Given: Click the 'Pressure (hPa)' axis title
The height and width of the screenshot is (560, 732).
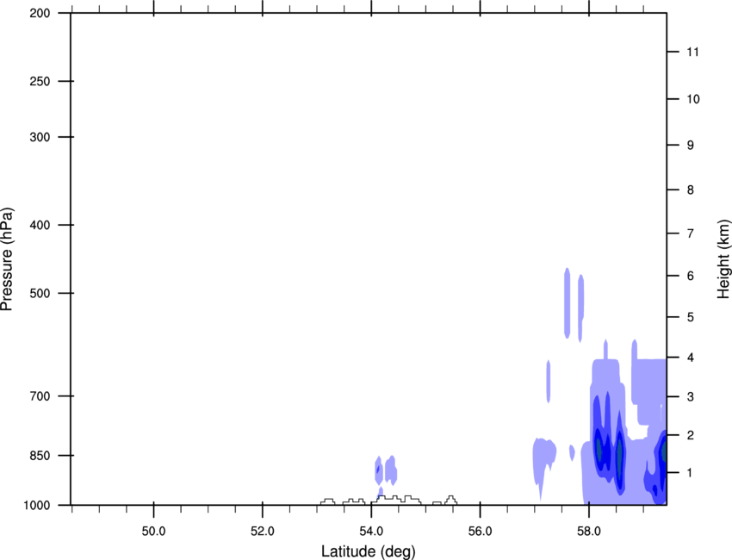Looking at the screenshot, I should (7, 259).
